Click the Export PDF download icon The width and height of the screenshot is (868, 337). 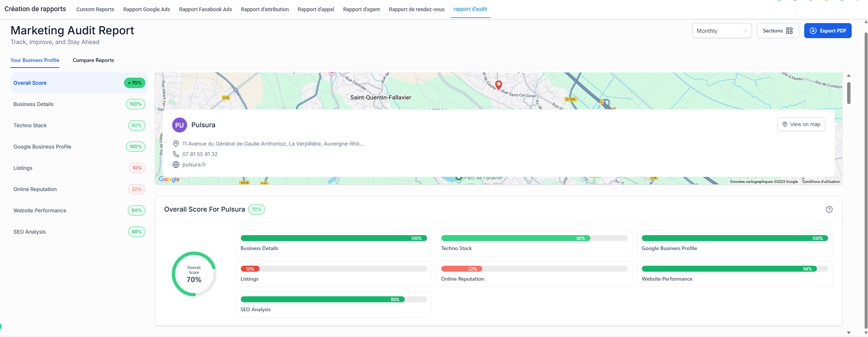(813, 31)
